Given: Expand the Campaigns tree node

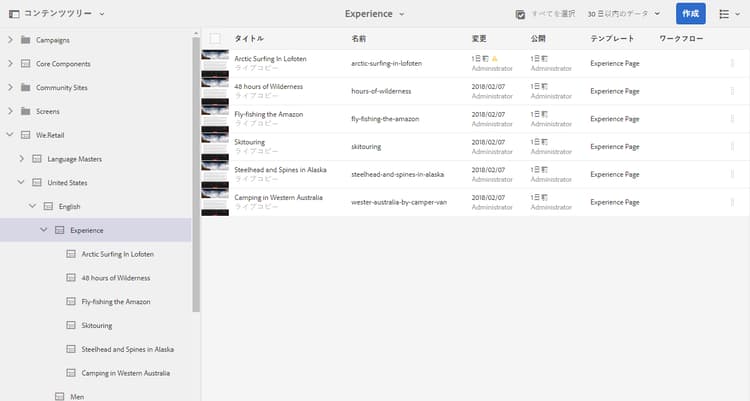Looking at the screenshot, I should [10, 40].
